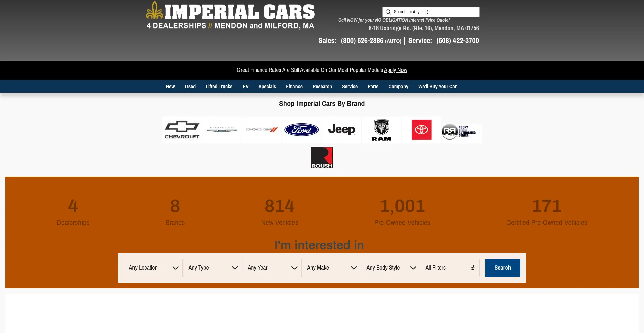Screen dimensions: 644x333
Task: Follow the Apply Now link
Action: click(395, 70)
